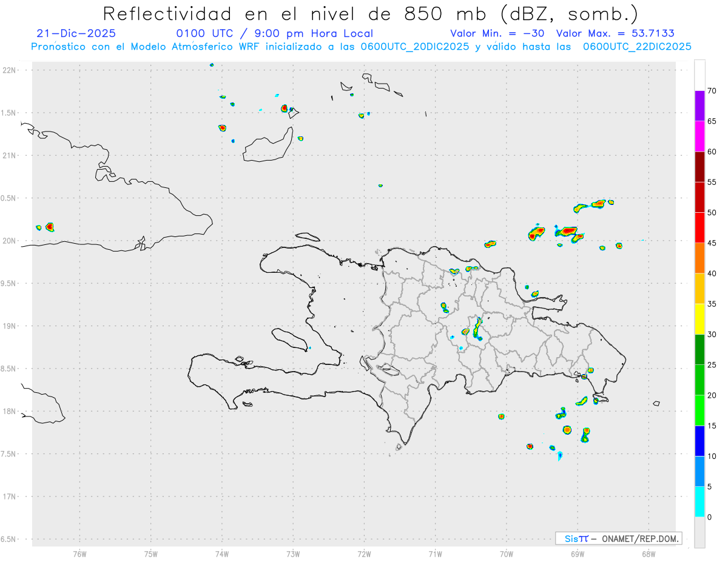Click the longitude label '68W'
This screenshot has height=562, width=728.
(x=649, y=554)
